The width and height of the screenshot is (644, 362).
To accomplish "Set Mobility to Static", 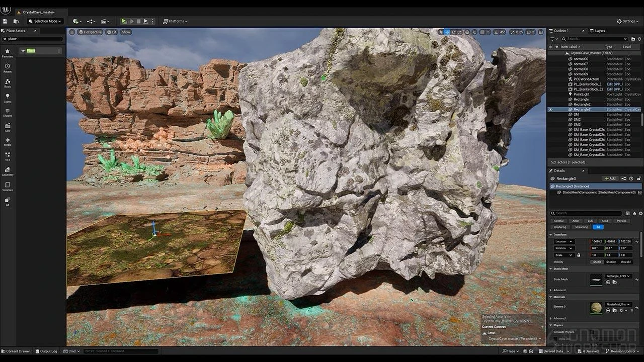I will [x=597, y=262].
